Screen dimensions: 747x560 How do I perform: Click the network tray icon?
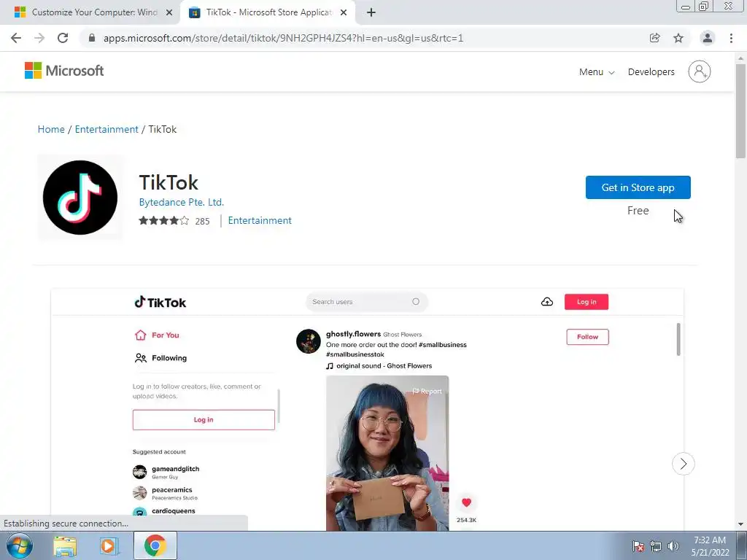pyautogui.click(x=656, y=546)
